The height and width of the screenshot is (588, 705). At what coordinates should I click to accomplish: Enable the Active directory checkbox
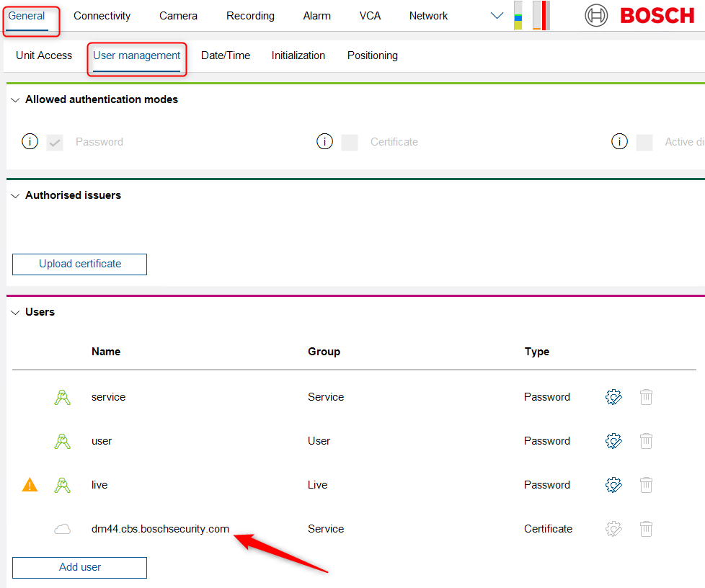point(644,142)
